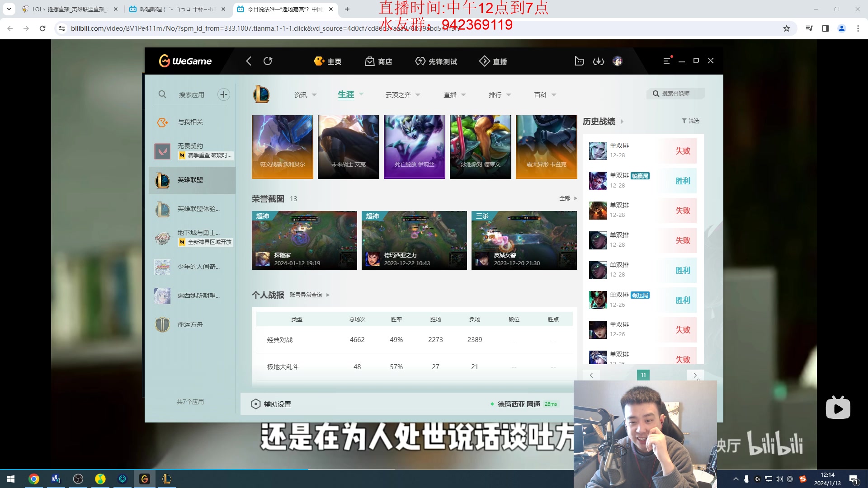Click the folder icon in WeGame header
The image size is (868, 488).
(579, 61)
